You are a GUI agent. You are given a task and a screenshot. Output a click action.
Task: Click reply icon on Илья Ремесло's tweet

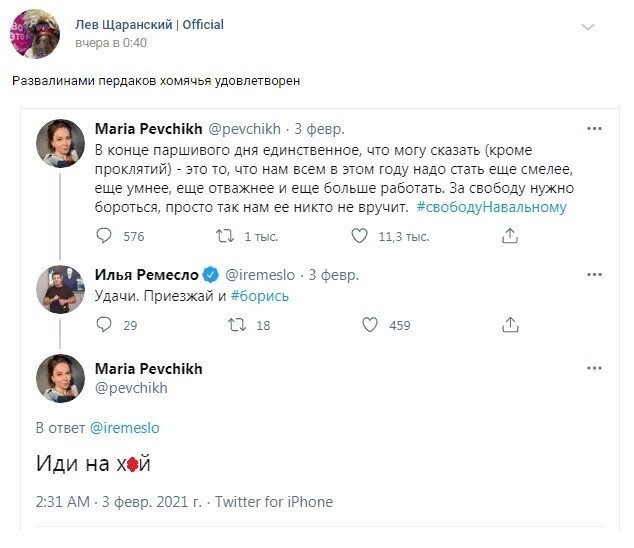point(104,325)
